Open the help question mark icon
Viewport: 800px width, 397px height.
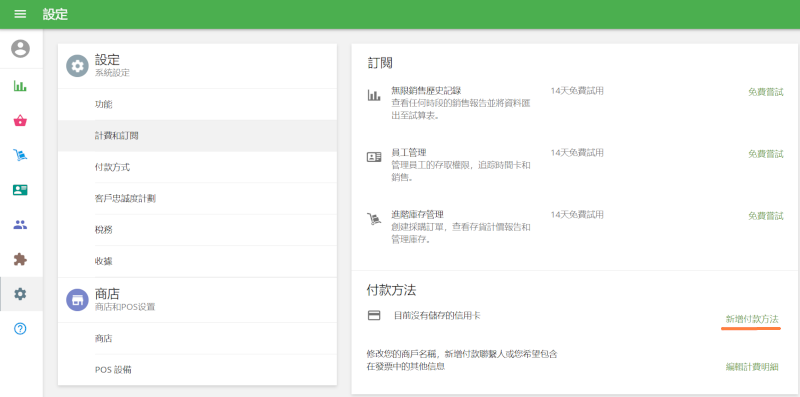pyautogui.click(x=20, y=329)
